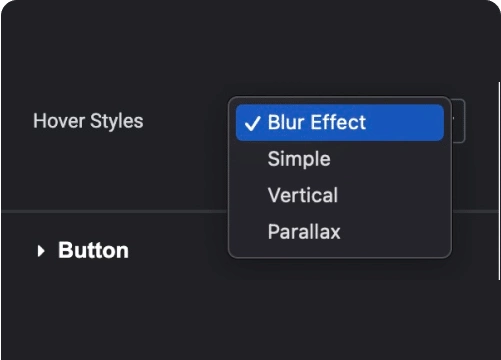Click the Hover Styles select box arrow
The width and height of the screenshot is (501, 360).
click(x=458, y=121)
